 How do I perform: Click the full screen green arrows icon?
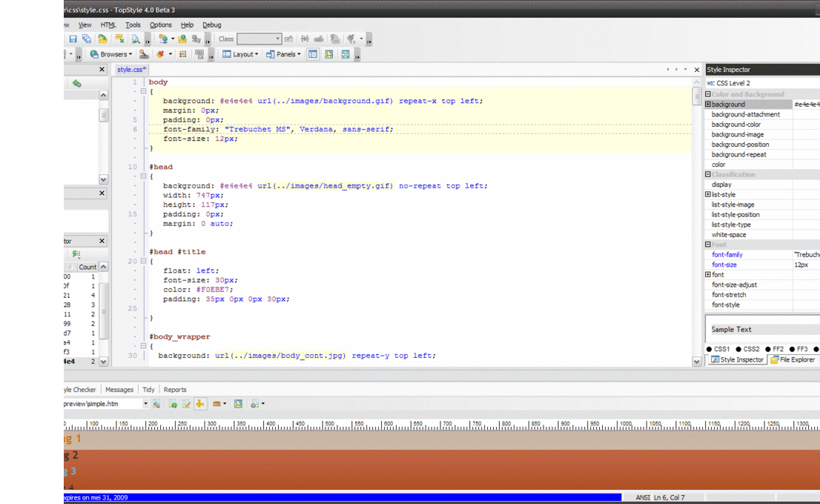[345, 54]
